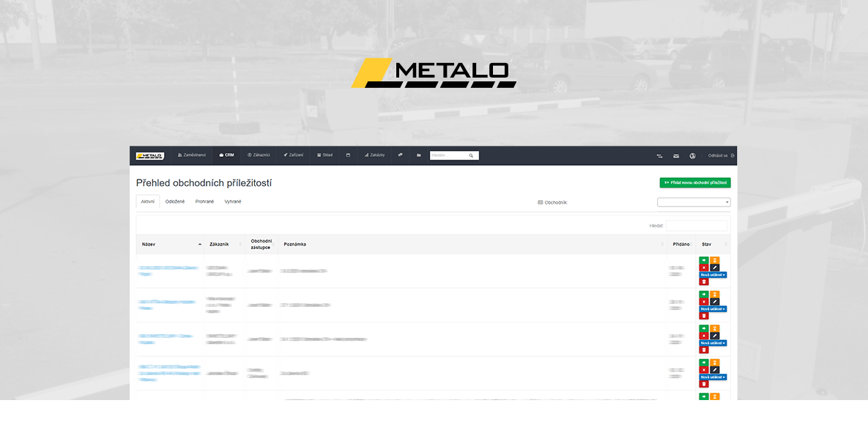Sort table by Stav column

(x=713, y=244)
